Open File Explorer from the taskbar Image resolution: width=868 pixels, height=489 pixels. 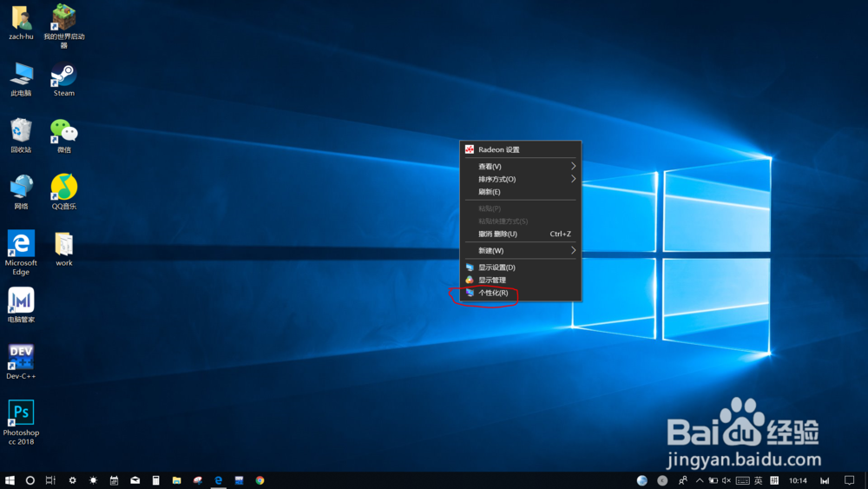click(x=176, y=480)
